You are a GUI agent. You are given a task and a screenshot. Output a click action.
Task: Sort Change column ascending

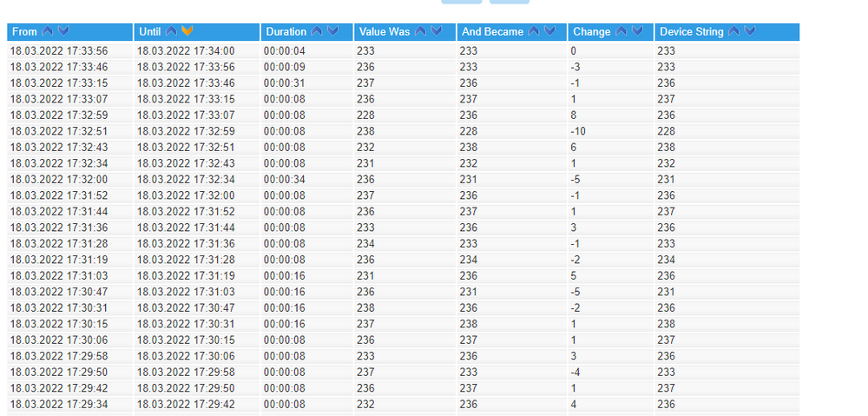click(x=621, y=32)
